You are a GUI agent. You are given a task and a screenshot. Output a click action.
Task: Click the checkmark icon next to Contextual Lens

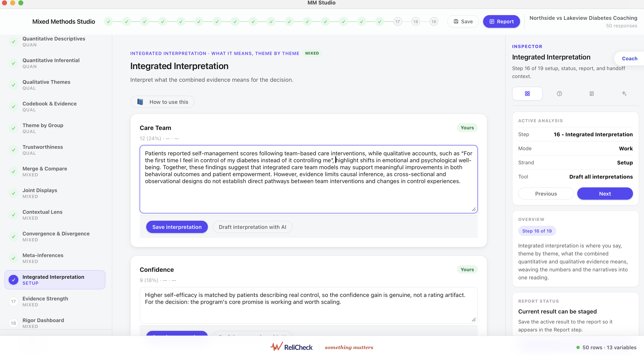coord(13,215)
